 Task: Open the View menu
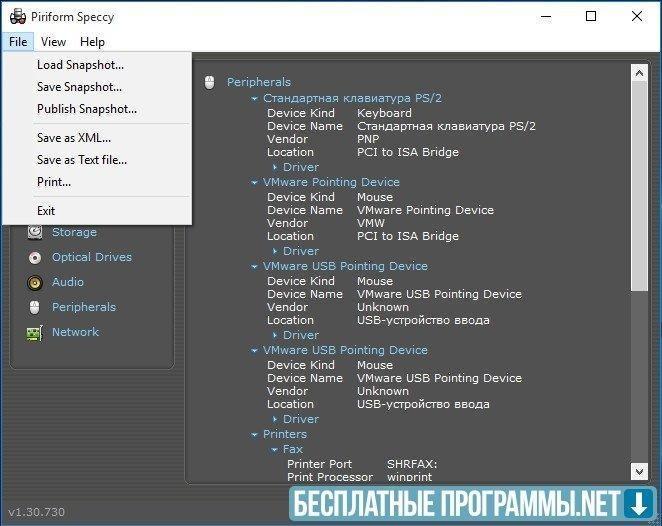coord(53,42)
